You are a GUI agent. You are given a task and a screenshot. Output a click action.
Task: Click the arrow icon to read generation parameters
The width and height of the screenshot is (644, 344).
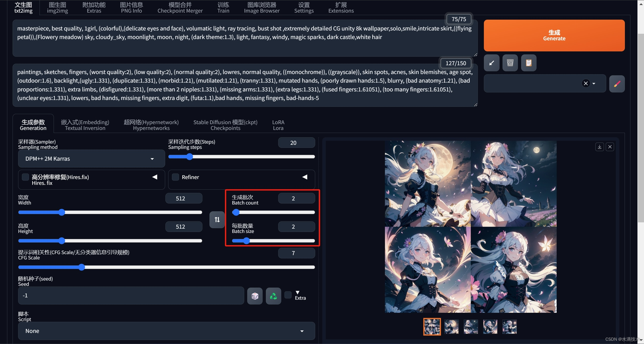491,63
